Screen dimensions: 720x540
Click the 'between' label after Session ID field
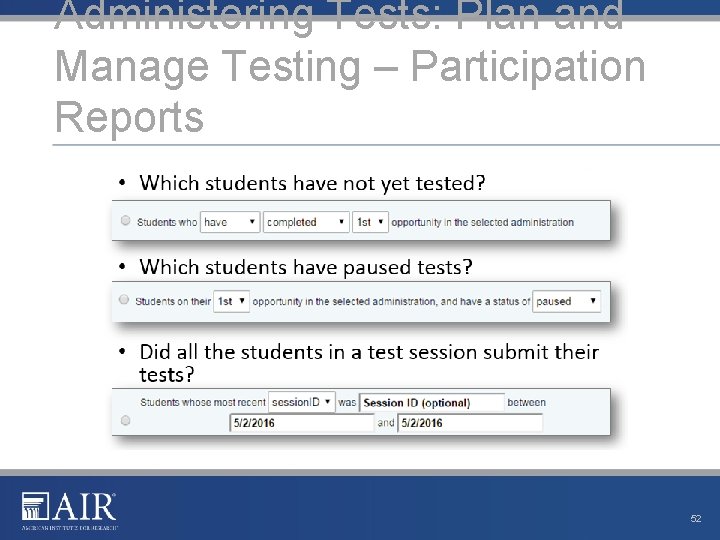(527, 403)
